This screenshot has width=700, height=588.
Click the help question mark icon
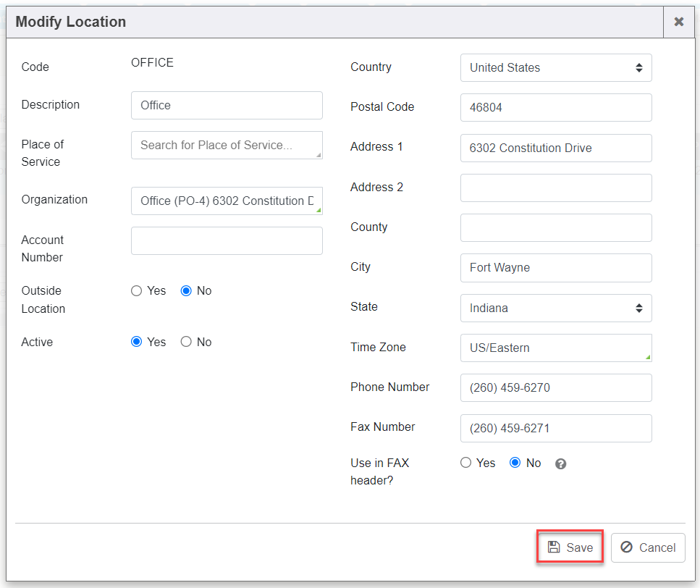[560, 463]
